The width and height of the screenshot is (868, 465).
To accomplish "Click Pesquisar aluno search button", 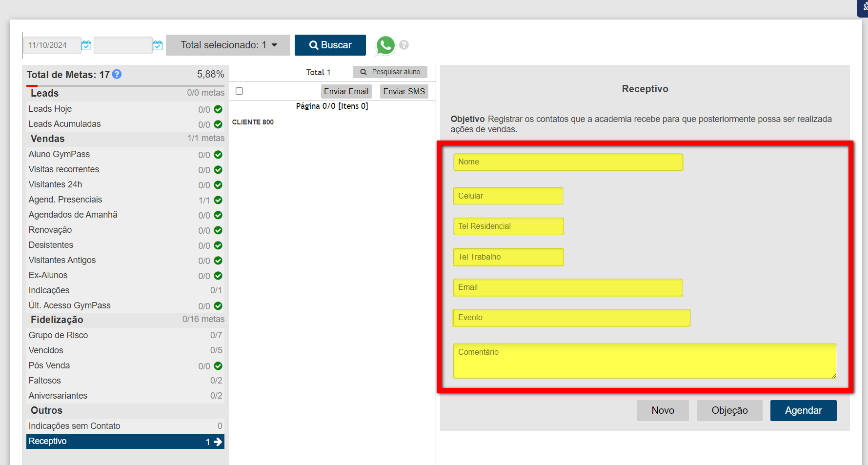I will 390,72.
